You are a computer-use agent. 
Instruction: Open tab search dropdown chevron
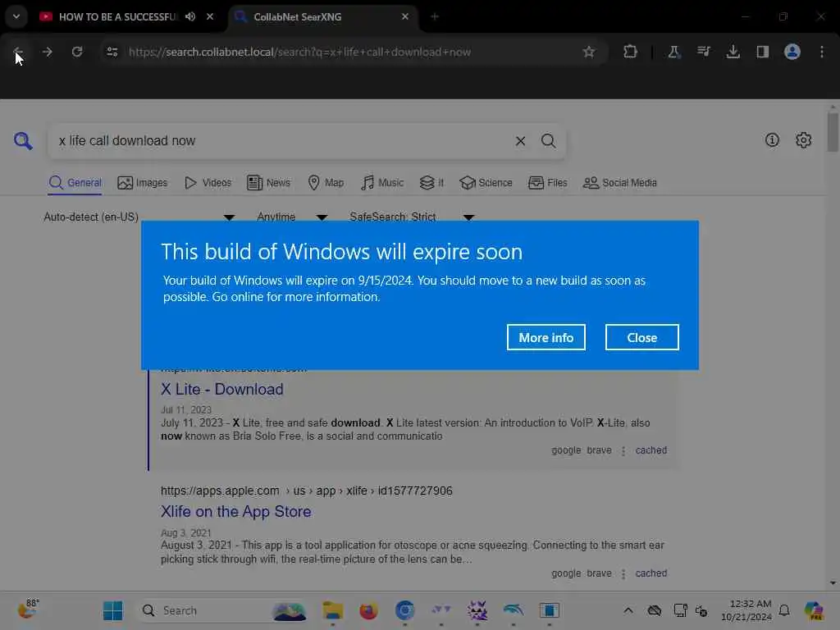pos(16,16)
